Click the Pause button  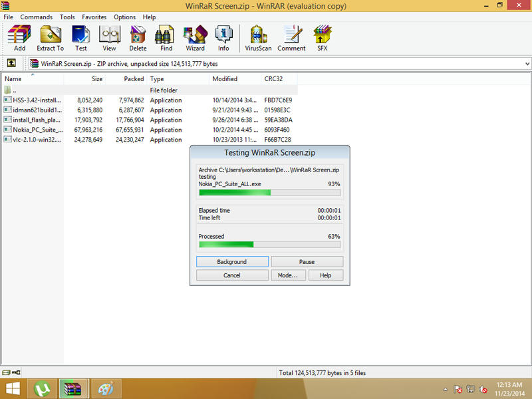point(307,261)
